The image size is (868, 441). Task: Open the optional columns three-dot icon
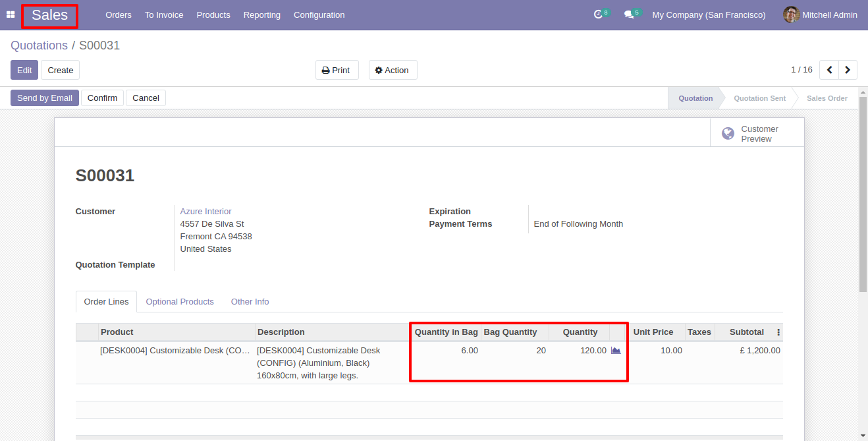(778, 332)
